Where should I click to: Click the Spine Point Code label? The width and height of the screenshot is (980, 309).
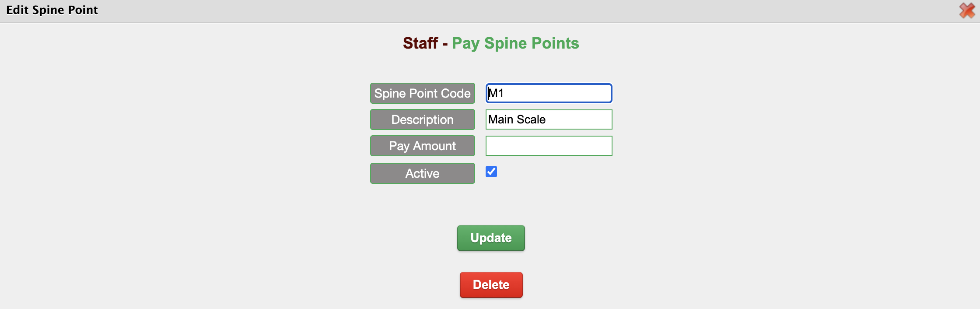click(x=423, y=93)
